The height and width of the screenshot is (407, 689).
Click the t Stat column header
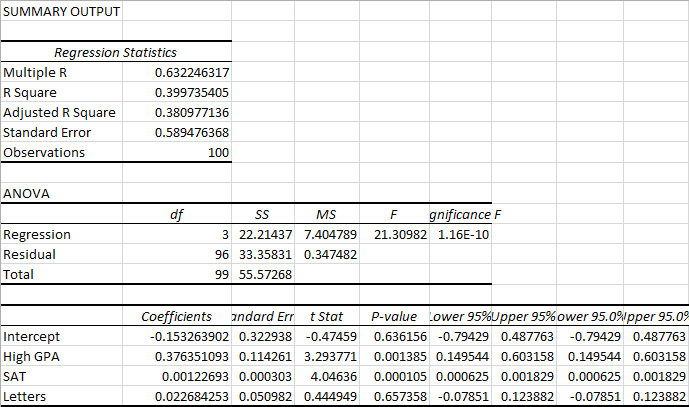[327, 316]
